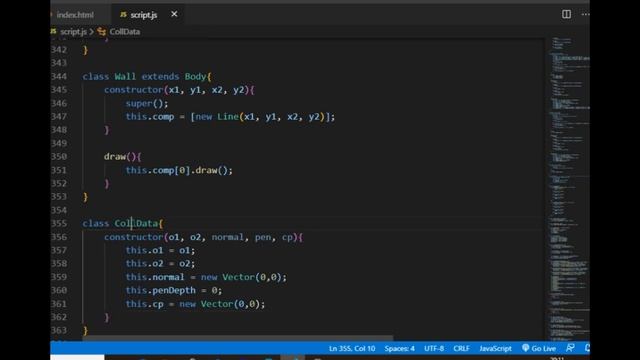Click the Go Live broadcast icon
This screenshot has height=360, width=640.
click(525, 348)
